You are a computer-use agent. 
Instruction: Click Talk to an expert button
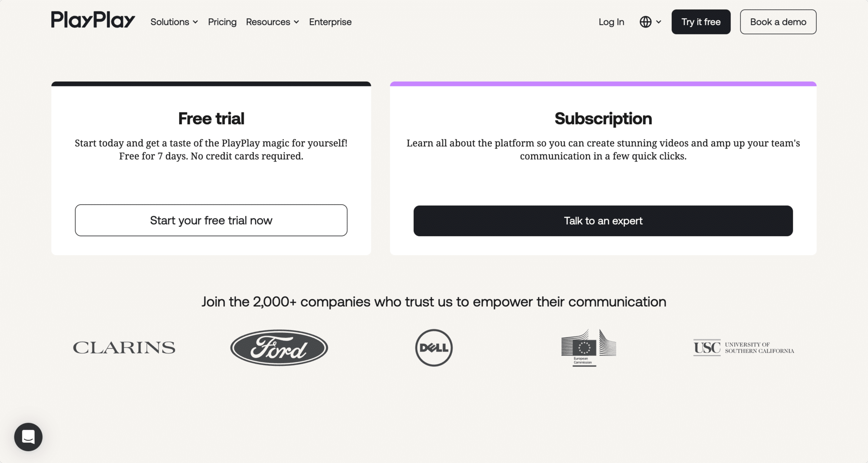point(603,221)
